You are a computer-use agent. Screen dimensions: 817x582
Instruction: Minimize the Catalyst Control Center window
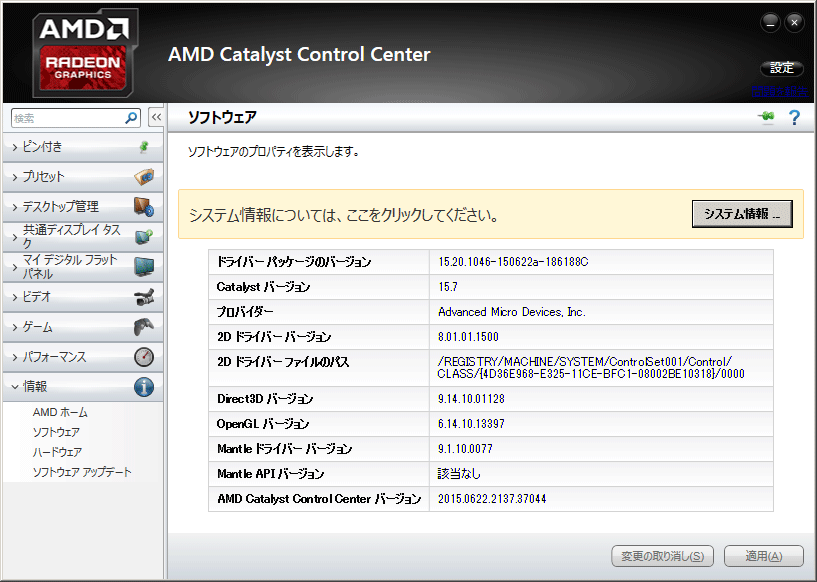click(770, 22)
